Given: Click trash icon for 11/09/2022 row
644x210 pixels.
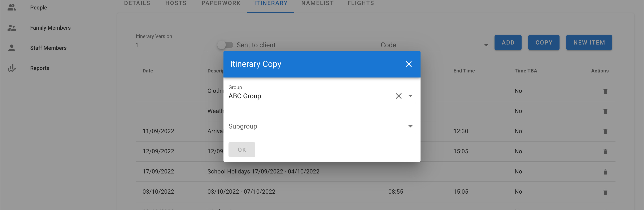Looking at the screenshot, I should tap(605, 131).
